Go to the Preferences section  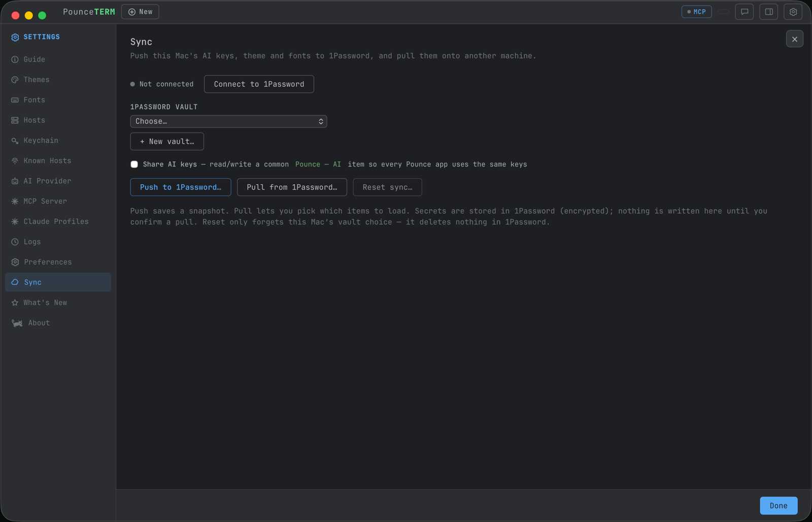click(58, 262)
